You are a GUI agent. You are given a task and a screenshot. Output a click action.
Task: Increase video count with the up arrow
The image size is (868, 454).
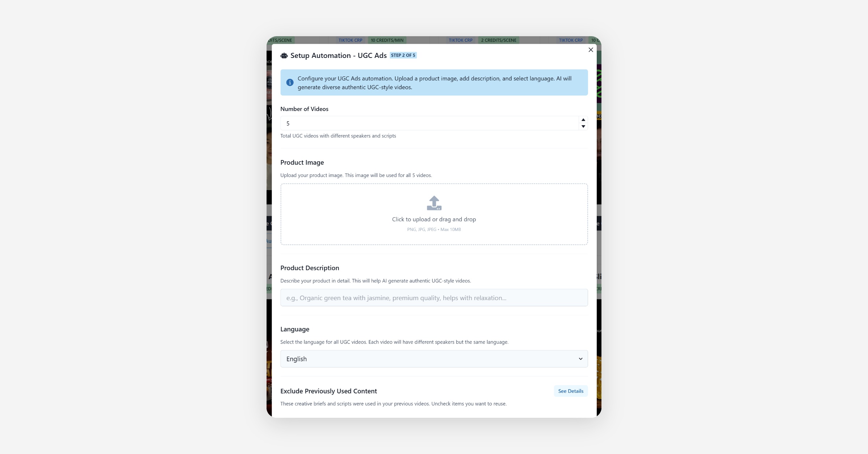click(x=583, y=120)
